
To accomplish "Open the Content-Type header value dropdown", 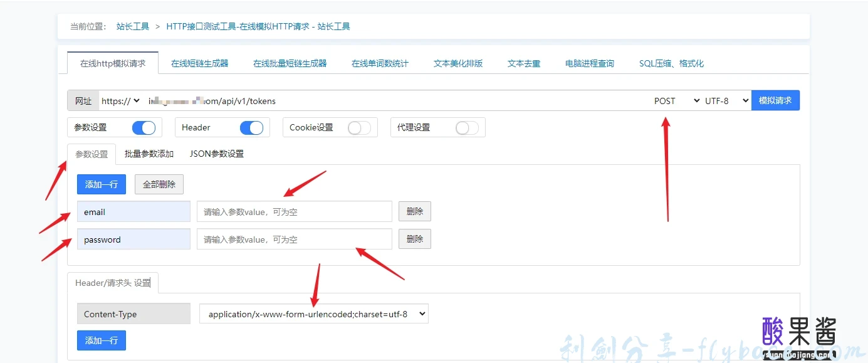I will 312,313.
